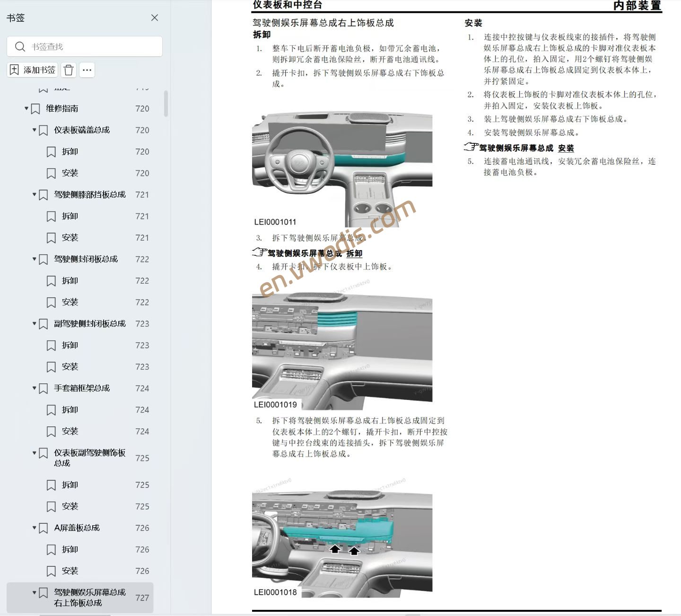Open bookmark 维修指南

click(62, 108)
